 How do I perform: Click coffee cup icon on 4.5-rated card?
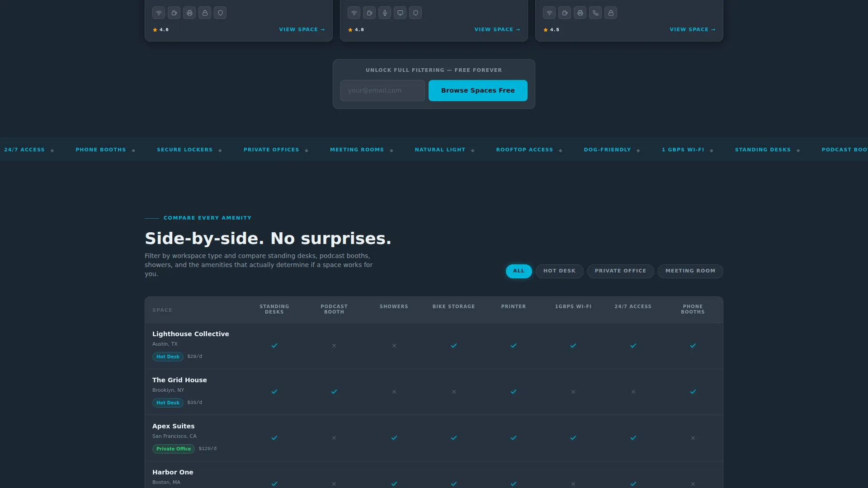click(x=565, y=13)
